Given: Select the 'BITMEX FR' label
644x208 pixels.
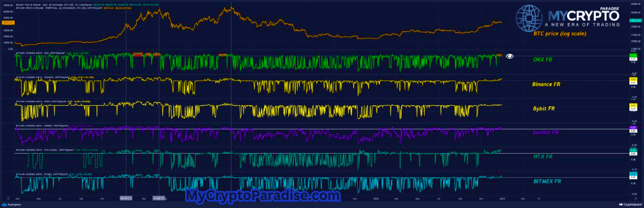Looking at the screenshot, I should (x=546, y=180).
